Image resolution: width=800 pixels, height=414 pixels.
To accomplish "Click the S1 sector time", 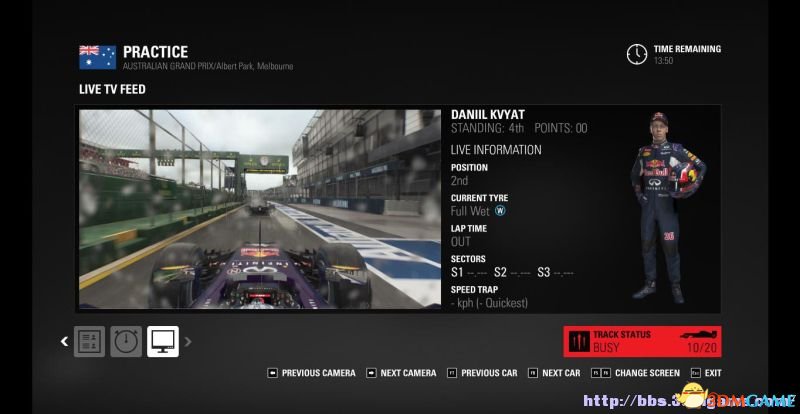I will point(469,273).
